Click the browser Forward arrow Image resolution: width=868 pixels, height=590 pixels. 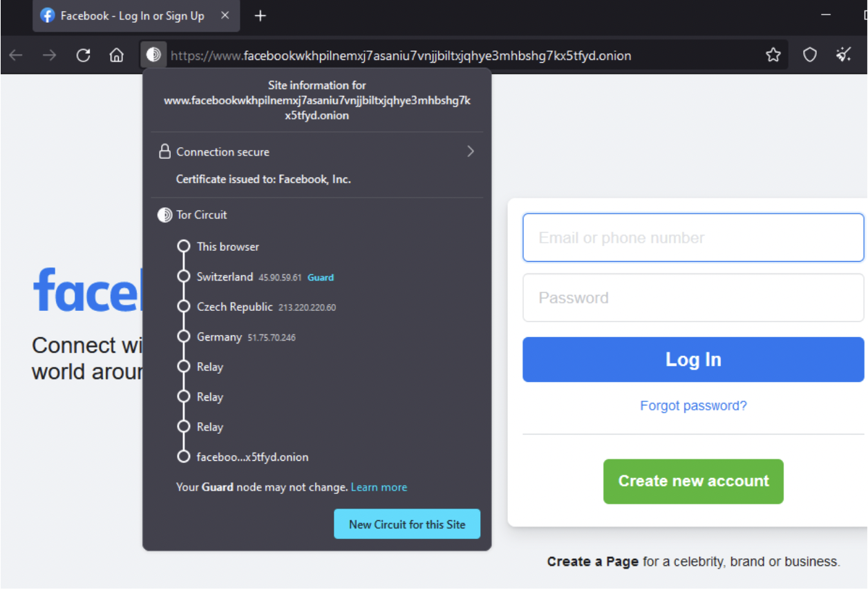point(49,55)
